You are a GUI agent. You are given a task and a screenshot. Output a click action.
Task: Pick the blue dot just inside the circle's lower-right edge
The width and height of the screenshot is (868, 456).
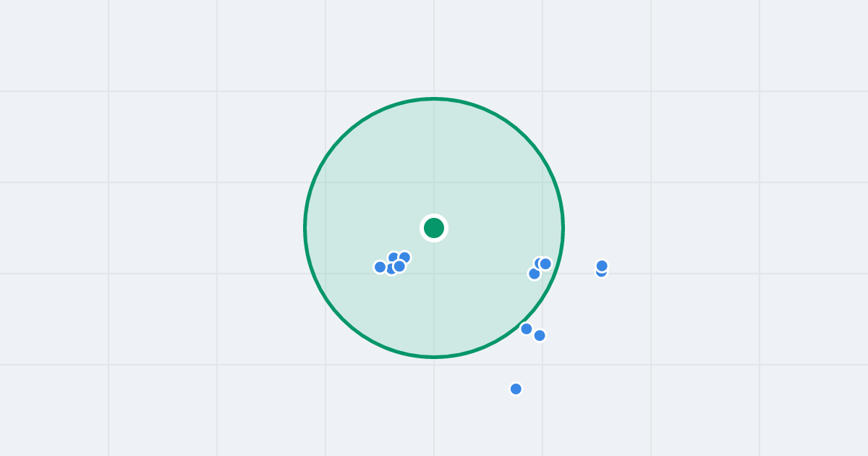[527, 329]
